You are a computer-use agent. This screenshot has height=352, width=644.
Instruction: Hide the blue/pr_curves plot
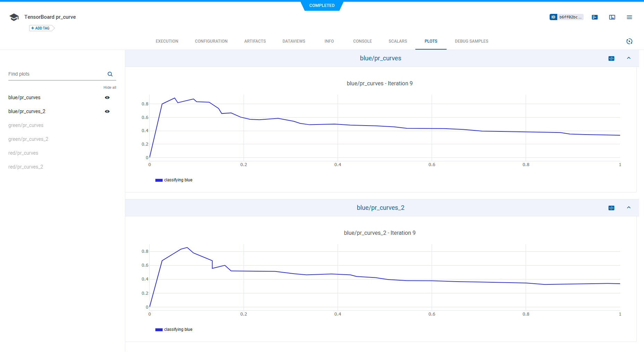(107, 98)
